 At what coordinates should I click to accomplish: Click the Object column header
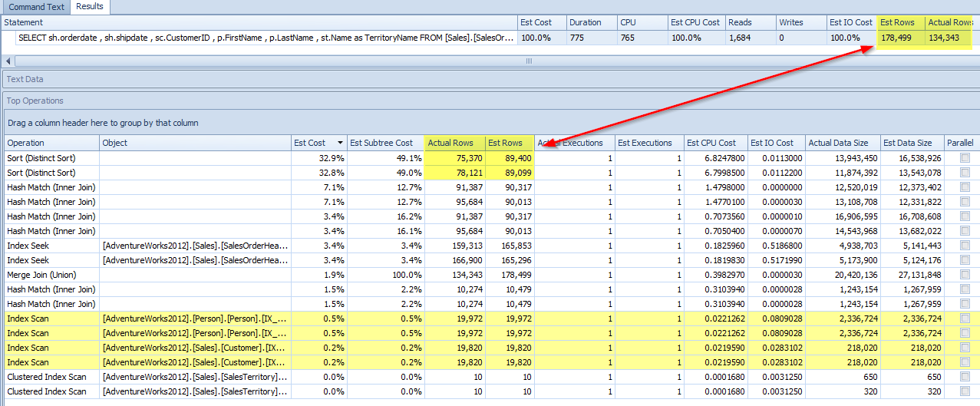(x=196, y=143)
